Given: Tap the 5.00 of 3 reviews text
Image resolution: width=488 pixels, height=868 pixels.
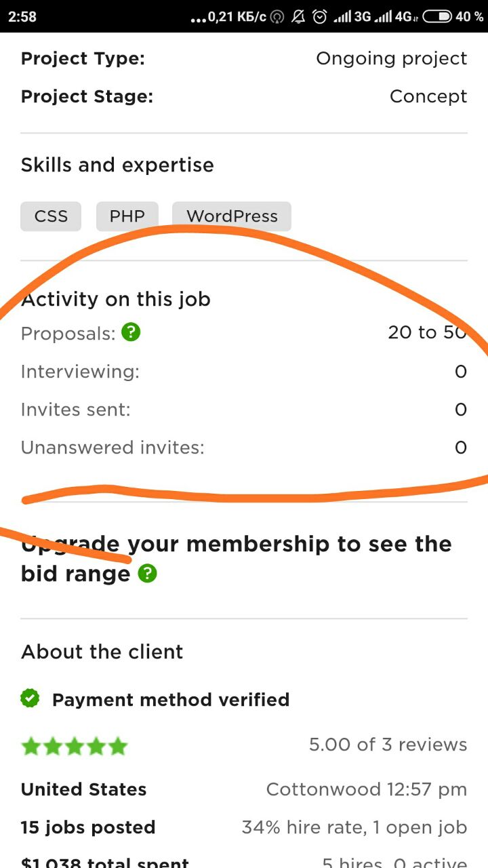Looking at the screenshot, I should [x=388, y=745].
